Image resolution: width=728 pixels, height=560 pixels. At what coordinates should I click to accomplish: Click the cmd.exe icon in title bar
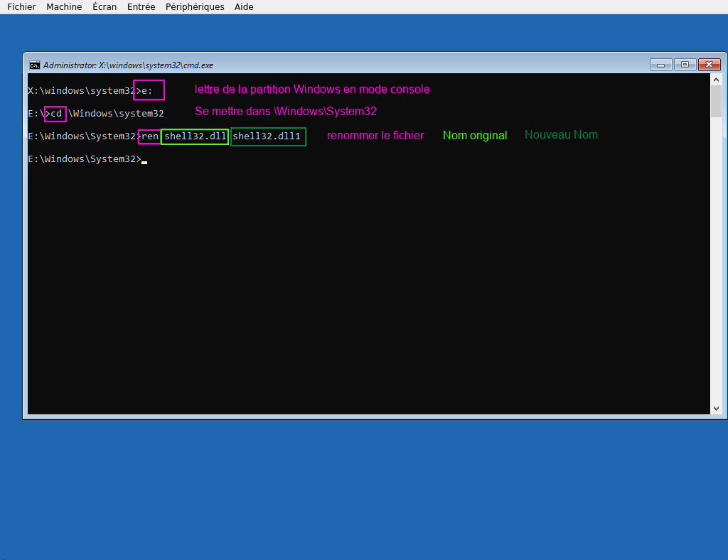click(x=34, y=65)
